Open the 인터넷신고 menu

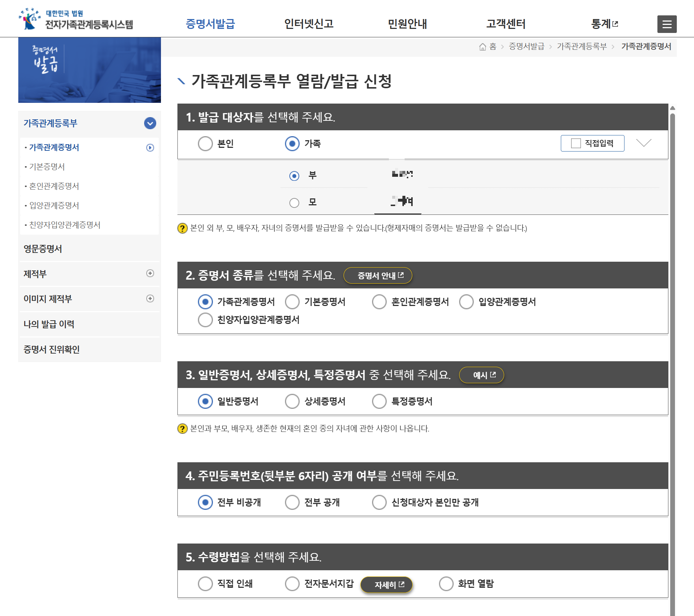click(309, 24)
